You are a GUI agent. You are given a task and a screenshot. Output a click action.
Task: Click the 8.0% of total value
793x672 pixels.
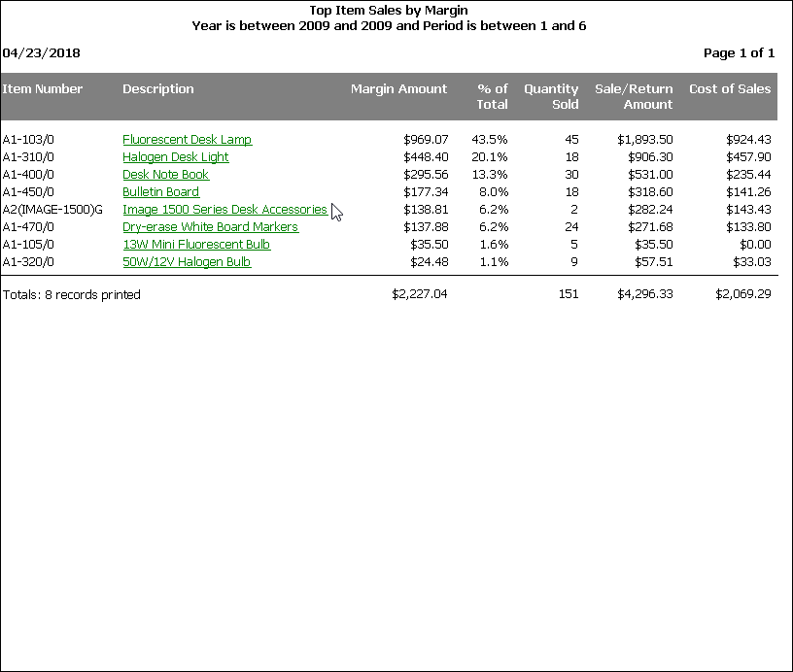(494, 192)
